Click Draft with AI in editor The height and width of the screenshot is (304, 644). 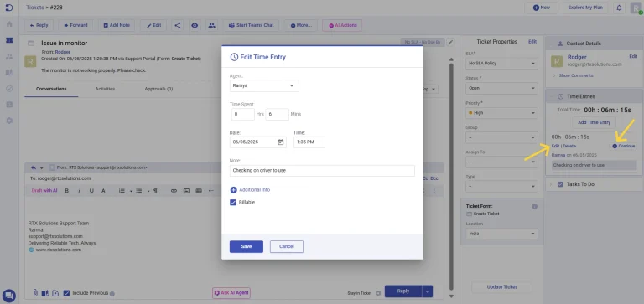tap(44, 191)
